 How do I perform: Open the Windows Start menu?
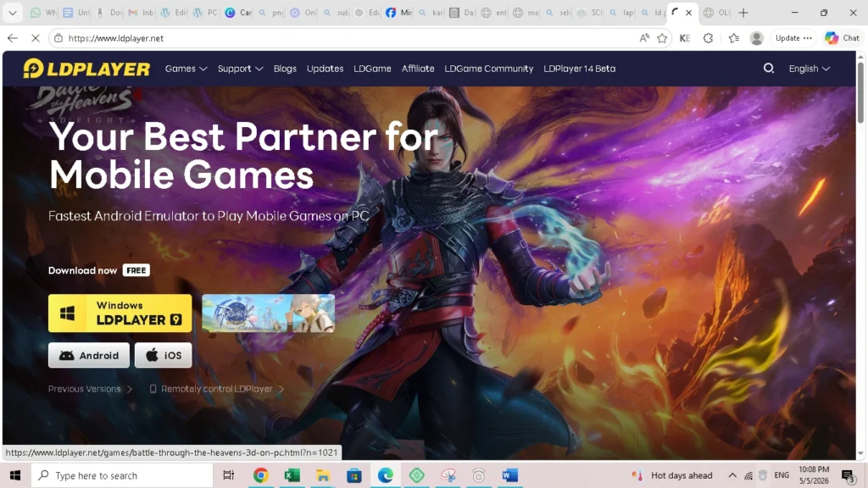tap(15, 475)
